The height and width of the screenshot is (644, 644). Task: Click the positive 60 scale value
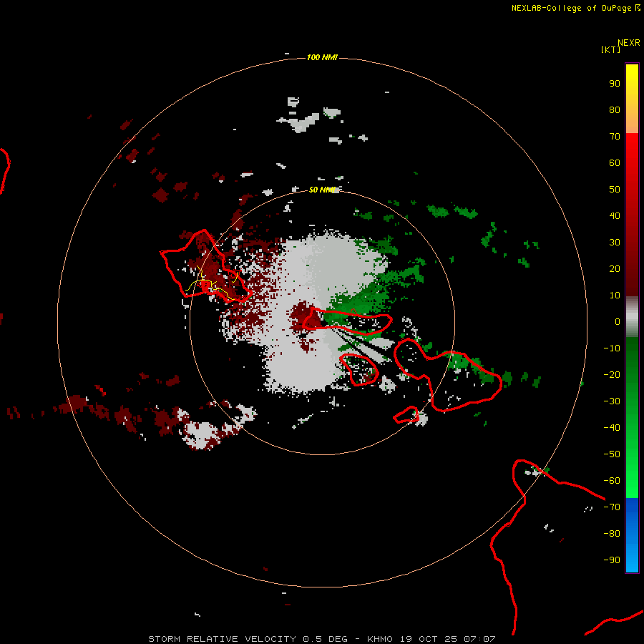click(615, 163)
